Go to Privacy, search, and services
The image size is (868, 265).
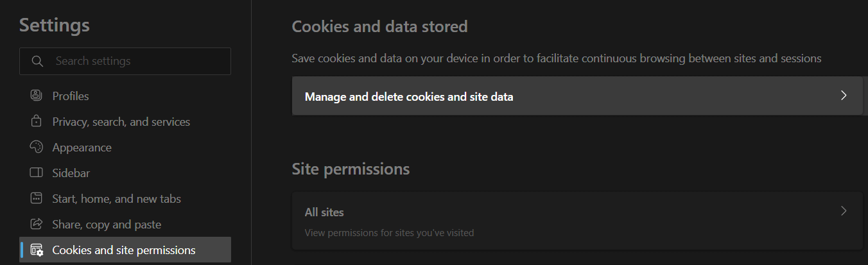point(121,122)
